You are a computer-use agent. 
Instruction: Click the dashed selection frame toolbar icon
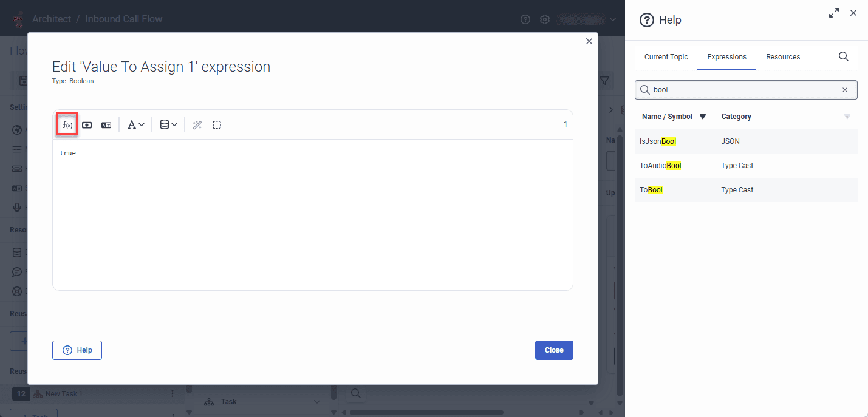point(217,124)
